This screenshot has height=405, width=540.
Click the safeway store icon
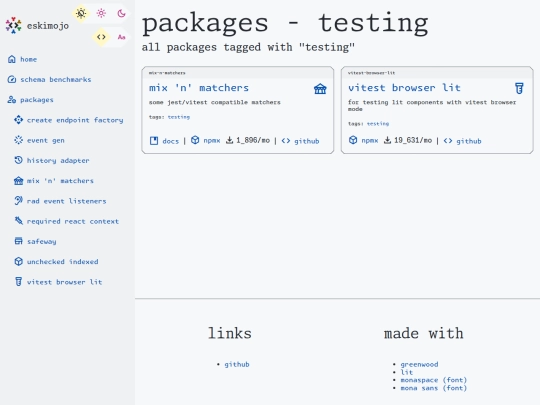19,241
